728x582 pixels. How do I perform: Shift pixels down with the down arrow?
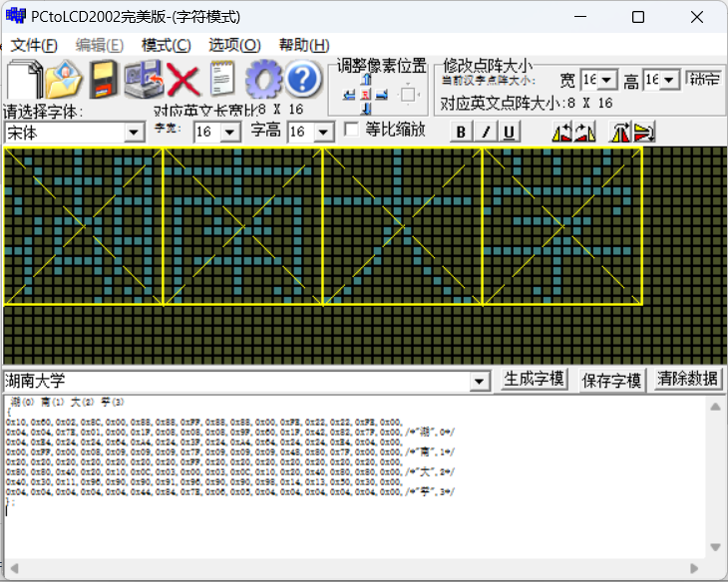[366, 109]
